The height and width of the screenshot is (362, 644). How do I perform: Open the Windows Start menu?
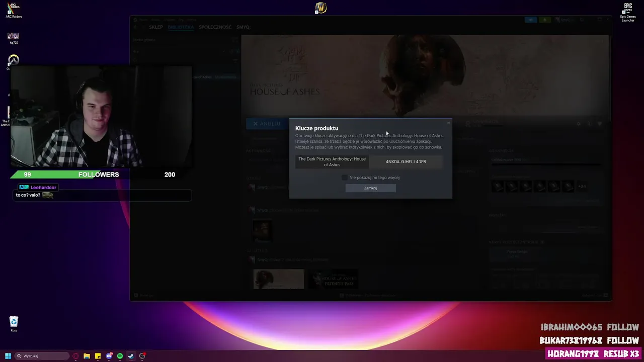8,356
